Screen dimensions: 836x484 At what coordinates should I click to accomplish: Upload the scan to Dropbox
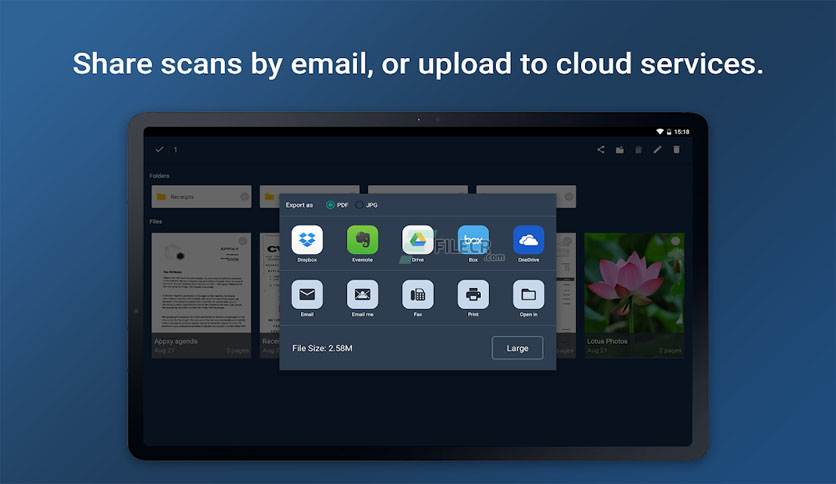coord(307,240)
